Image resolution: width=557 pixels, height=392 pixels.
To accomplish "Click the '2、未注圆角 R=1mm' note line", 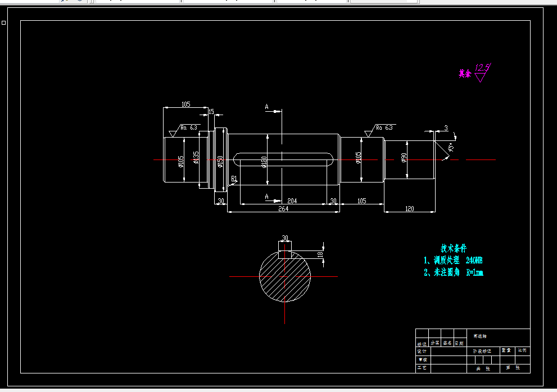I will point(453,272).
